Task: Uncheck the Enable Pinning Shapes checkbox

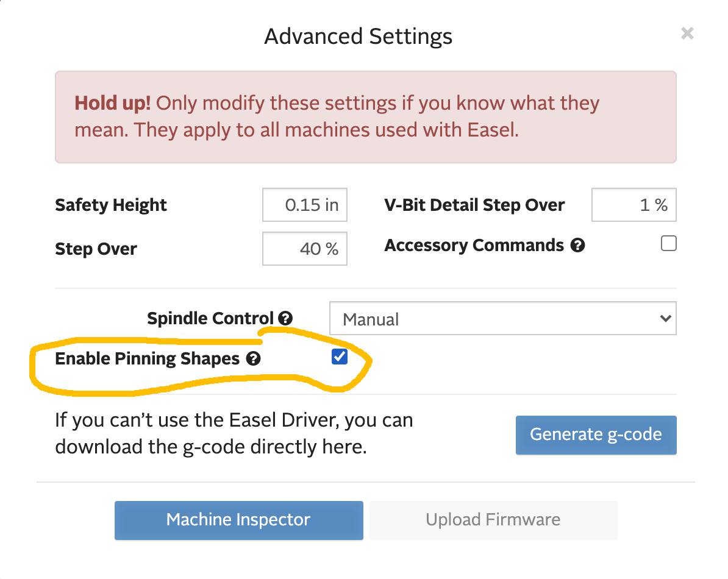Action: point(340,357)
